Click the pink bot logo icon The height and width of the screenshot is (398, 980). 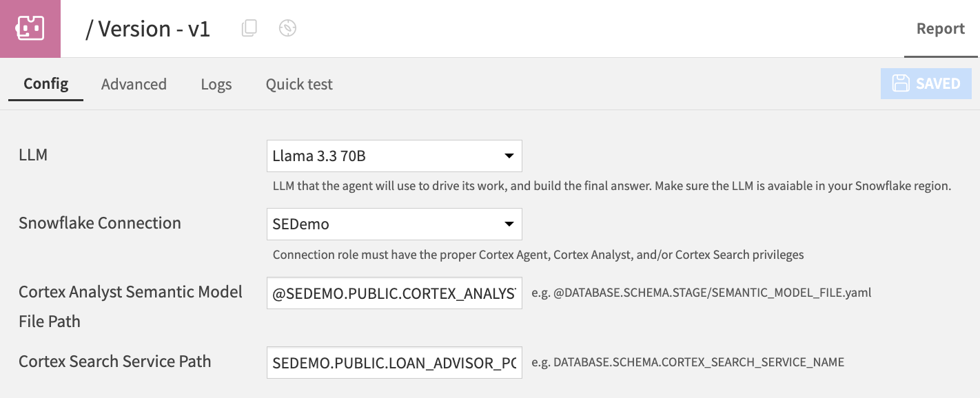coord(30,28)
